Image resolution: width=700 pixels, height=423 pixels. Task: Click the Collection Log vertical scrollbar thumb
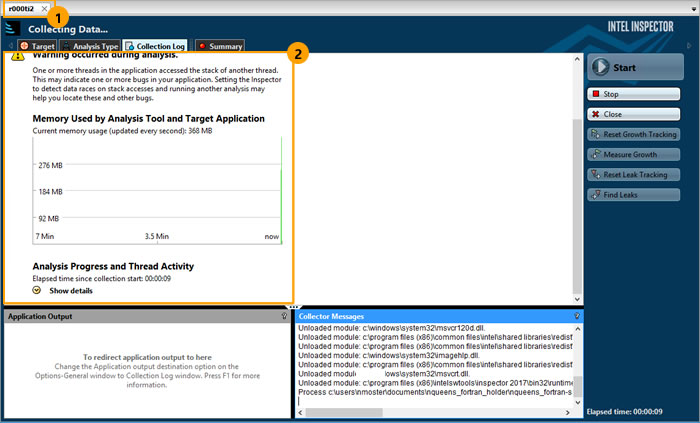pyautogui.click(x=577, y=206)
